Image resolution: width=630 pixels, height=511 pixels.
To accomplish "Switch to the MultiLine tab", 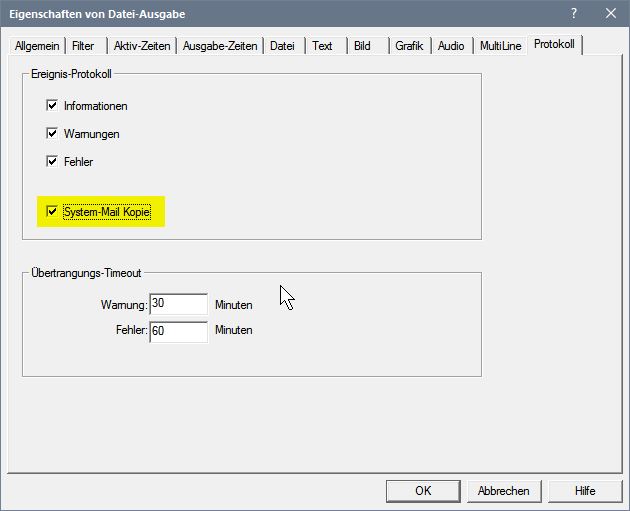I will pyautogui.click(x=500, y=46).
